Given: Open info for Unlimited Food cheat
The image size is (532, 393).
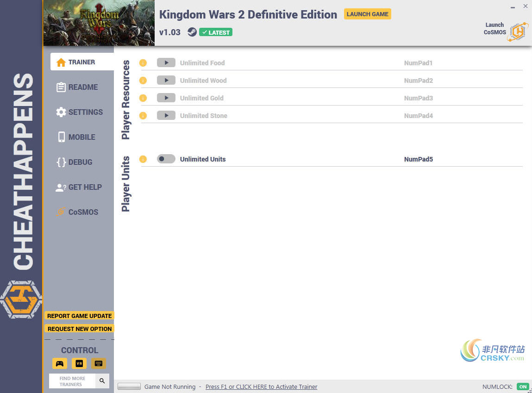Looking at the screenshot, I should pyautogui.click(x=143, y=63).
